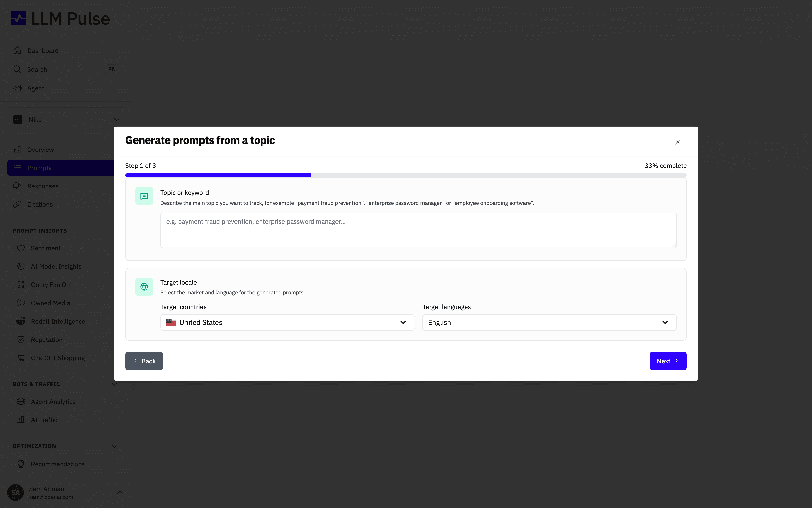The height and width of the screenshot is (508, 812).
Task: Open the Responses chat bubbles icon
Action: coord(18,186)
